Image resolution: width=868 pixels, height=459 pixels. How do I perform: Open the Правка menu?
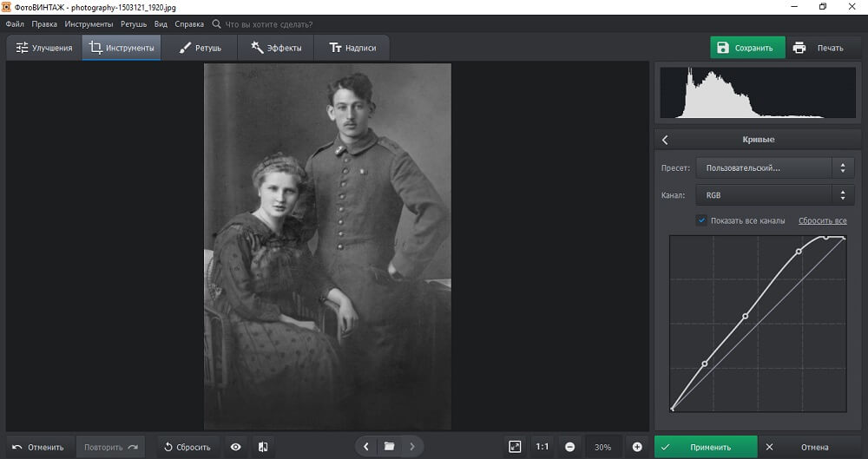coord(44,24)
